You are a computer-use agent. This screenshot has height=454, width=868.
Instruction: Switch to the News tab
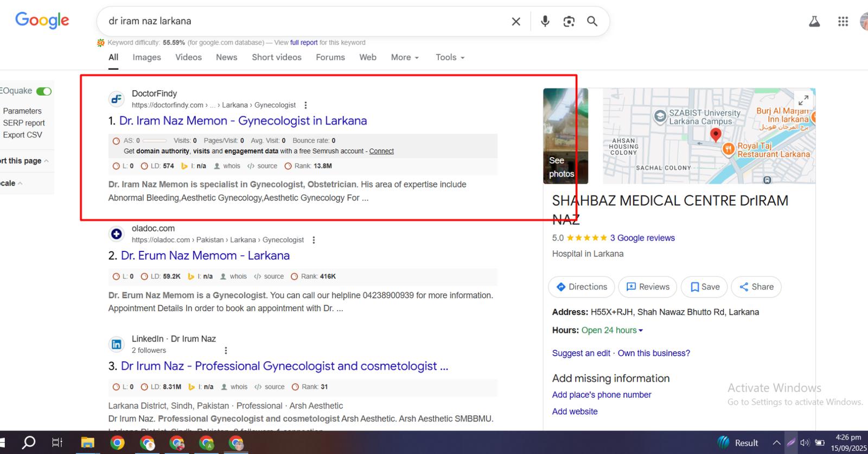tap(226, 58)
